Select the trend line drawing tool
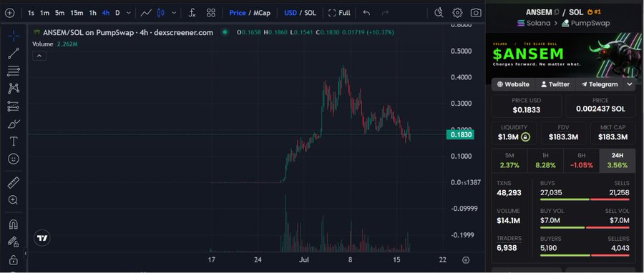The image size is (644, 273). click(14, 54)
